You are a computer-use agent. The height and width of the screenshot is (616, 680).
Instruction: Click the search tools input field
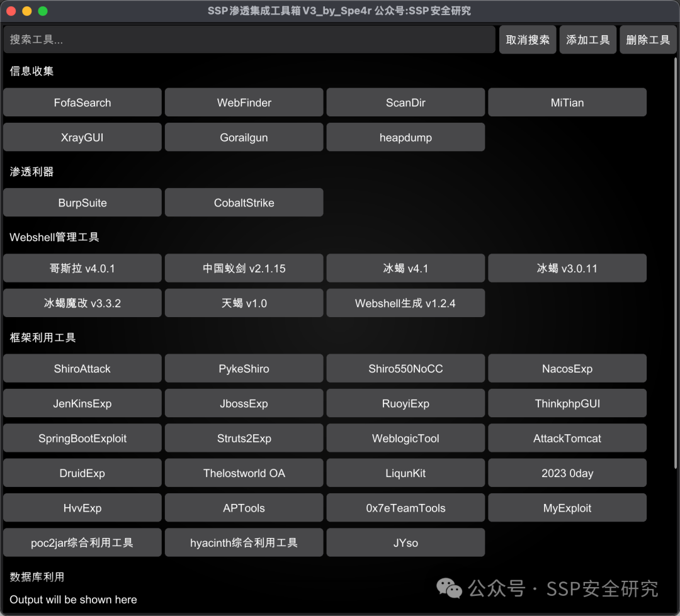click(249, 40)
